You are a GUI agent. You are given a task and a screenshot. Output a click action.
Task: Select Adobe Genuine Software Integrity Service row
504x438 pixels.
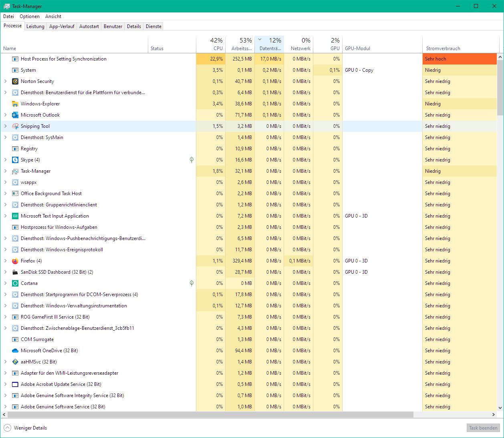click(249, 396)
